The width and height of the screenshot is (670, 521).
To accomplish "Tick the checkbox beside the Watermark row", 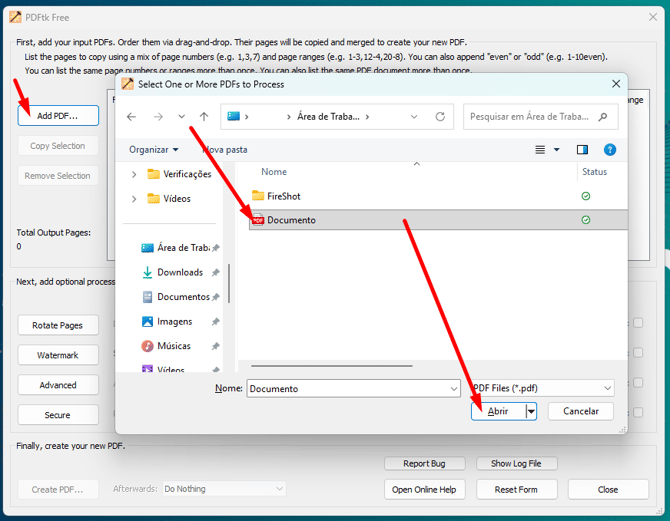I will click(638, 353).
